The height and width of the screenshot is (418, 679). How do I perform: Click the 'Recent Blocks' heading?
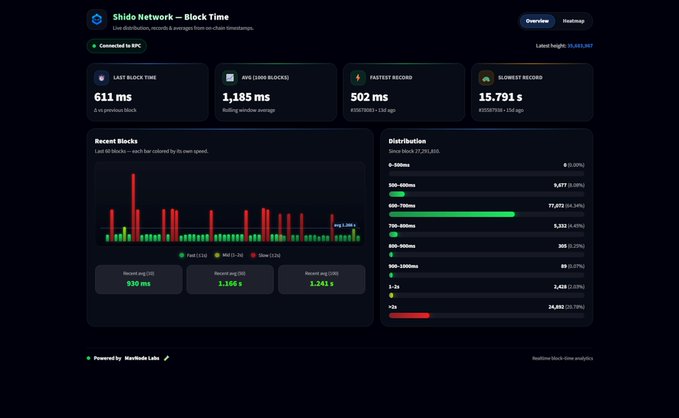pos(116,141)
